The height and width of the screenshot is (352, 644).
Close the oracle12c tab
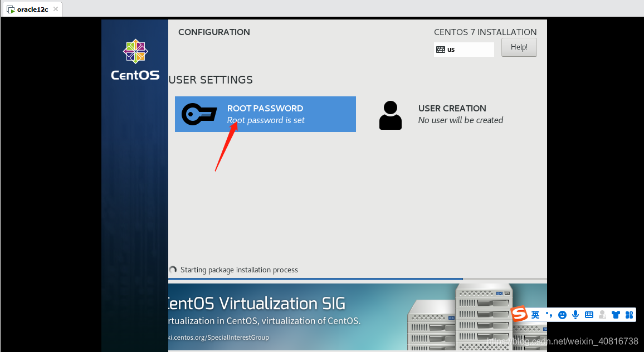click(56, 8)
